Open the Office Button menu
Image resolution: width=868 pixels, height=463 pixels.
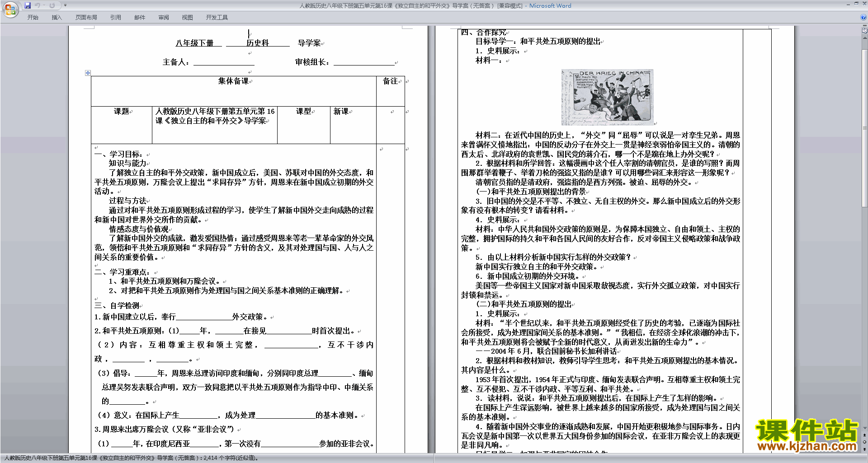(10, 9)
